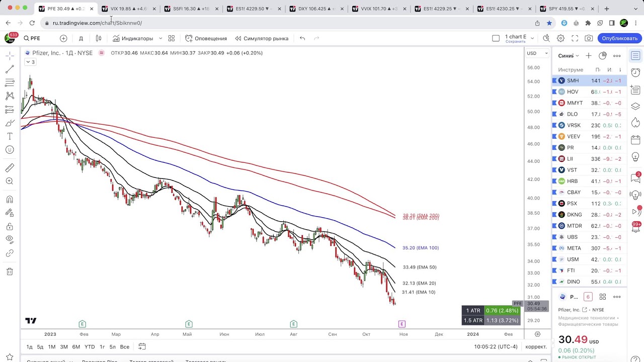Toggle the коррект. adjustment setting
The width and height of the screenshot is (644, 362).
[536, 346]
